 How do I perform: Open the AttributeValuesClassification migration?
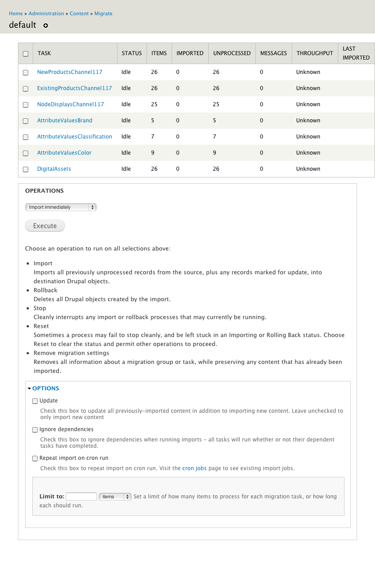tap(74, 136)
